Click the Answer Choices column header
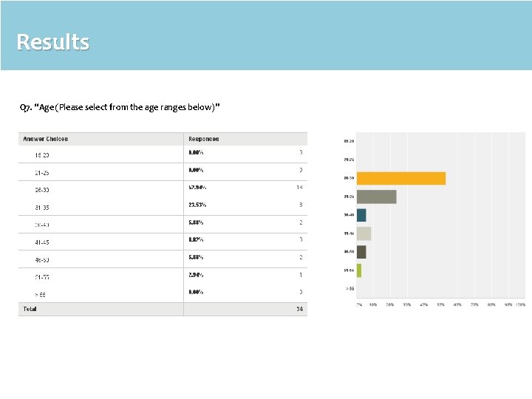This screenshot has width=532, height=399. 46,139
